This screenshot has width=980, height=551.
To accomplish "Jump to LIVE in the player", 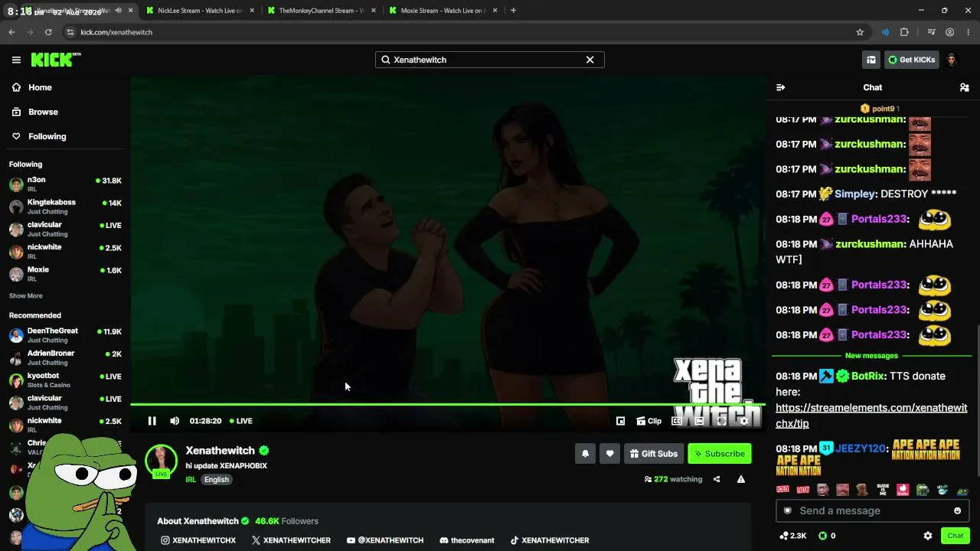I will pyautogui.click(x=240, y=421).
